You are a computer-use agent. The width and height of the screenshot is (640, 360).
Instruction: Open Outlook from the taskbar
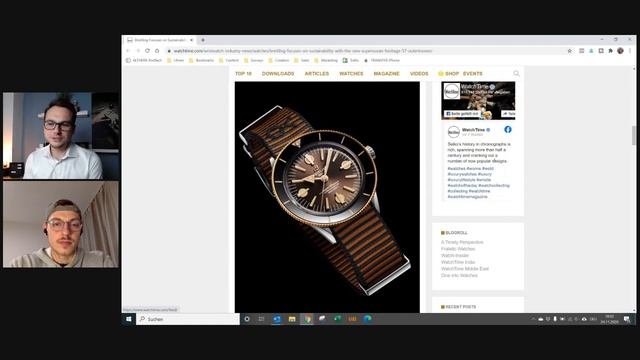click(277, 319)
